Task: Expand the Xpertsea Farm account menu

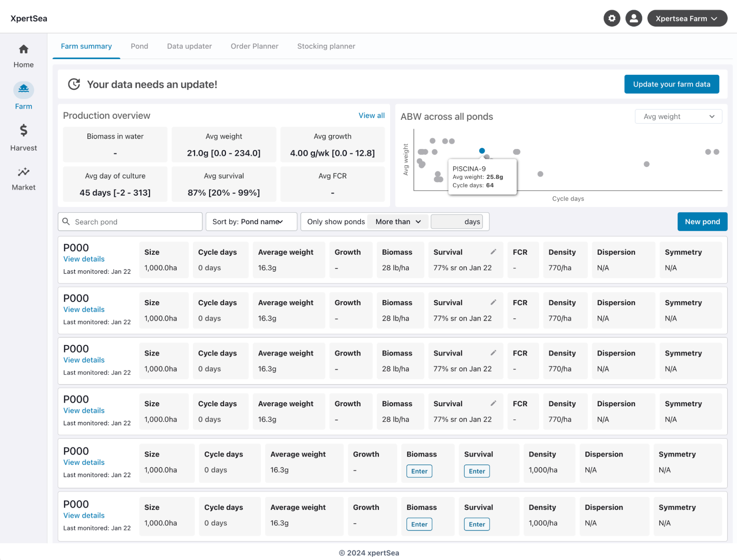Action: click(687, 18)
